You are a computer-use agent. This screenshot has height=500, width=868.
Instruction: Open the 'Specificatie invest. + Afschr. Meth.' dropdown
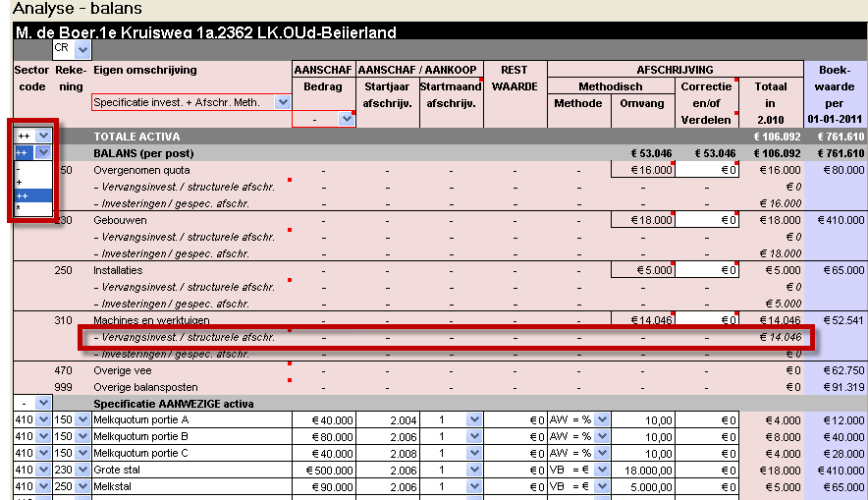pyautogui.click(x=283, y=102)
